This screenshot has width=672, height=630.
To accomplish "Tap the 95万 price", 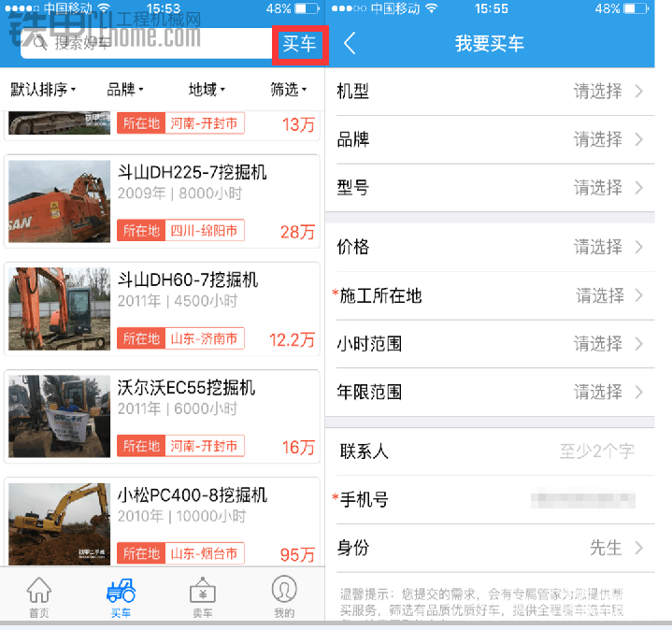I will [x=297, y=555].
